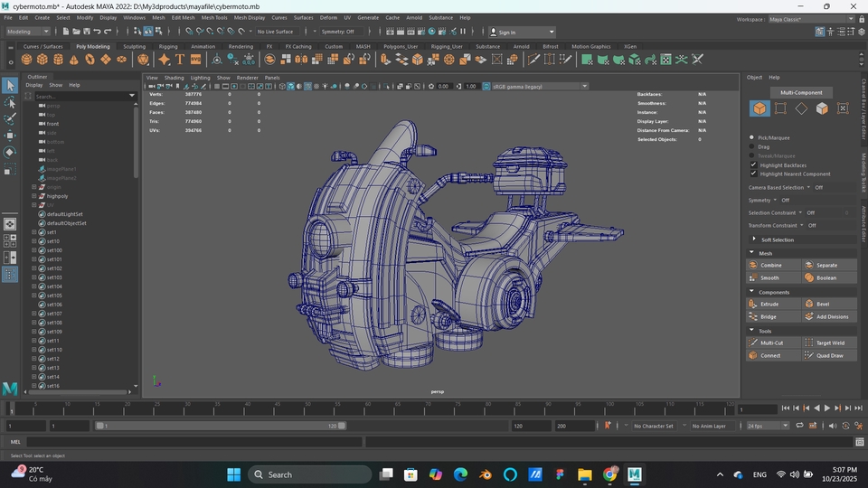Image resolution: width=868 pixels, height=488 pixels.
Task: Click the Combine button
Action: coord(773,265)
